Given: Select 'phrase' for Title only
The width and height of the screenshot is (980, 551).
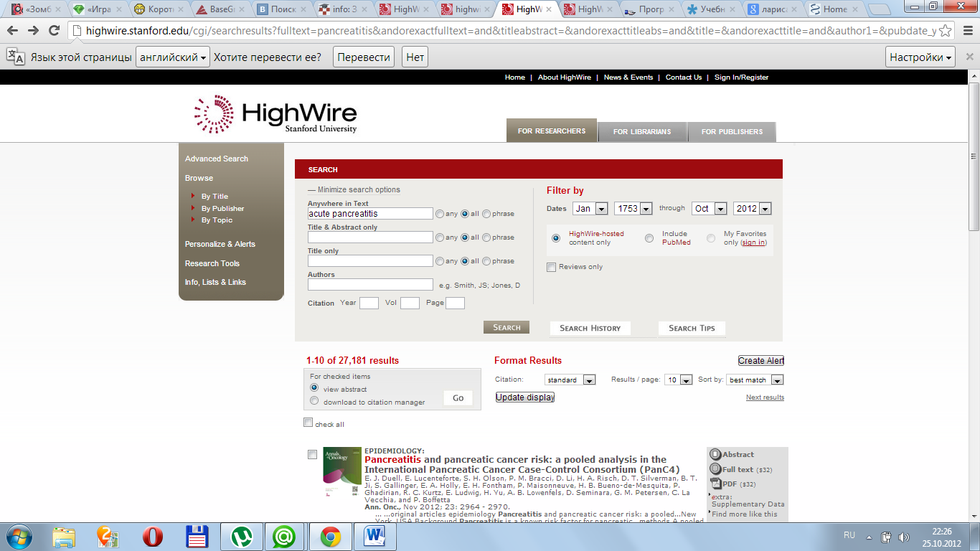Looking at the screenshot, I should pos(486,261).
